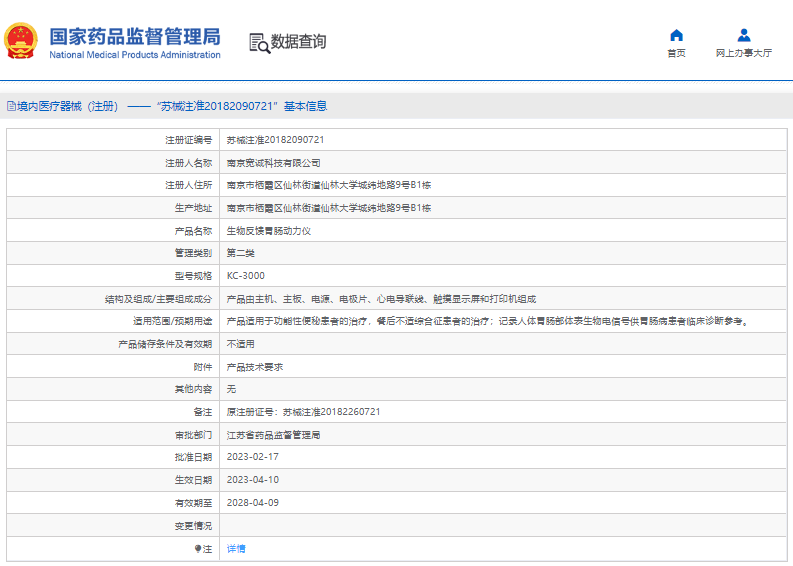This screenshot has height=566, width=793.
Task: Click the document icon before 境内医疗器械
Action: [x=11, y=106]
